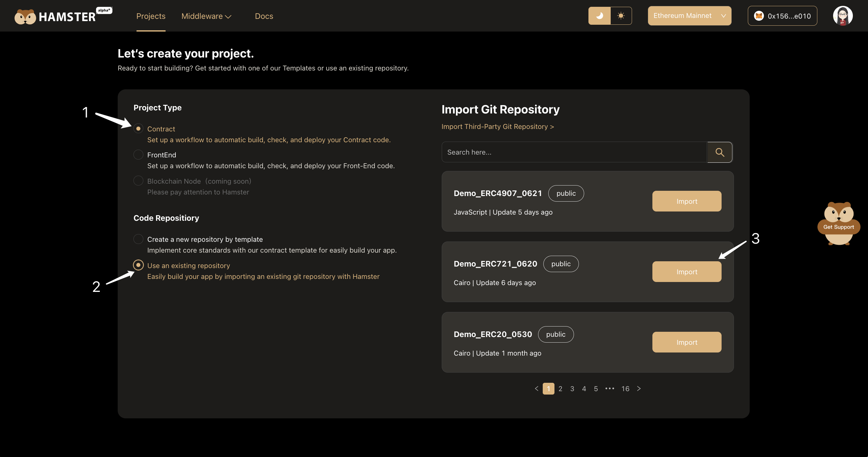Import the Demo_ERC4907_0621 repository

click(x=687, y=201)
